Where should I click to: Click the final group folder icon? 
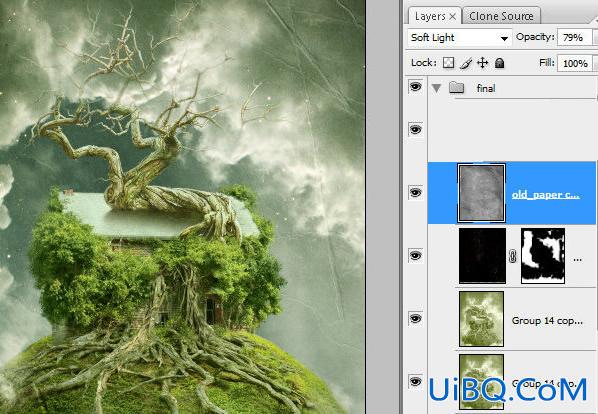click(456, 88)
